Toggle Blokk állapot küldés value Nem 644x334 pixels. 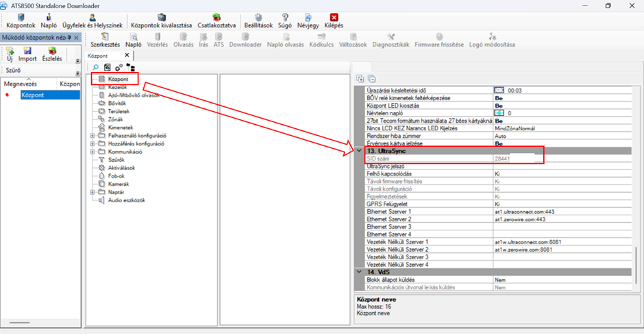562,280
